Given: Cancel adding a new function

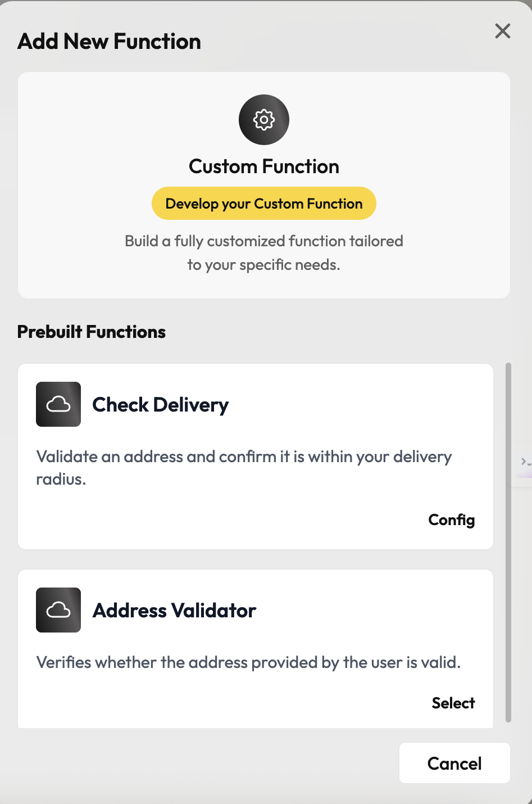Looking at the screenshot, I should click(454, 763).
